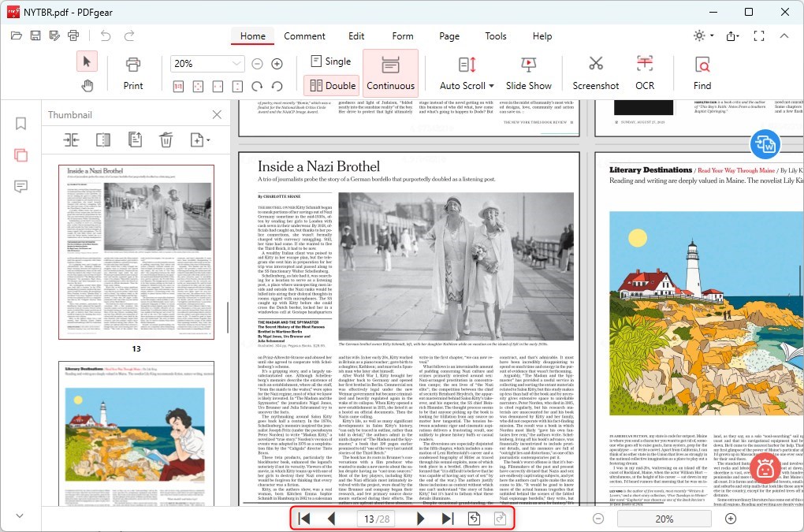
Task: Click the split document icon in Thumbnail panel
Action: point(103,140)
